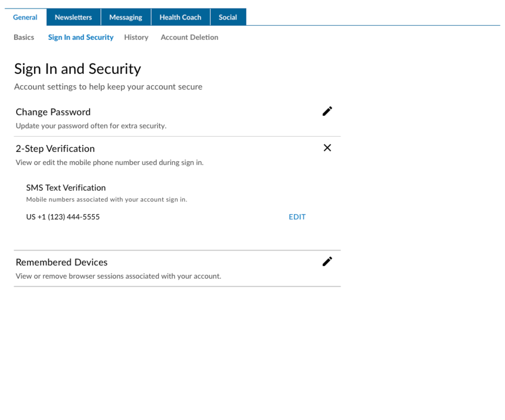Click the US +1 (123) 444-5555 number
This screenshot has width=505, height=420.
click(63, 217)
